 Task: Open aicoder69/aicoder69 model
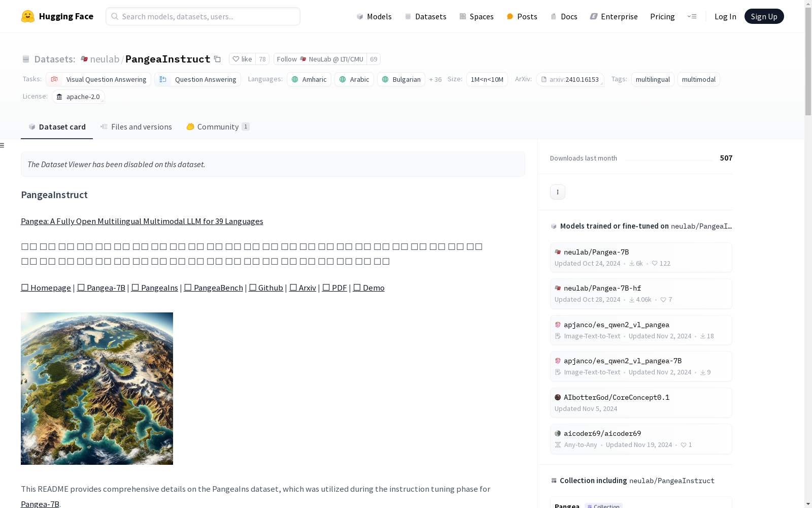[x=641, y=439]
